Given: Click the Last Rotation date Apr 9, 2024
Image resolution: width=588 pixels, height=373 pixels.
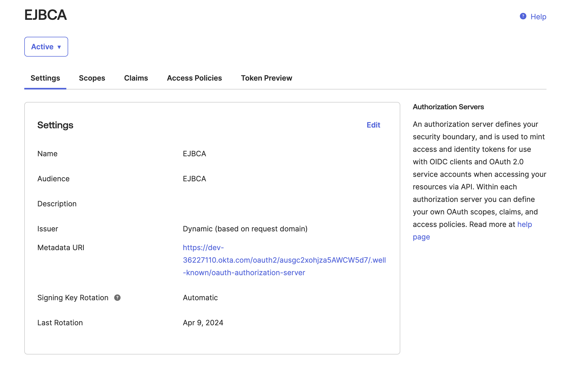Looking at the screenshot, I should pyautogui.click(x=203, y=323).
